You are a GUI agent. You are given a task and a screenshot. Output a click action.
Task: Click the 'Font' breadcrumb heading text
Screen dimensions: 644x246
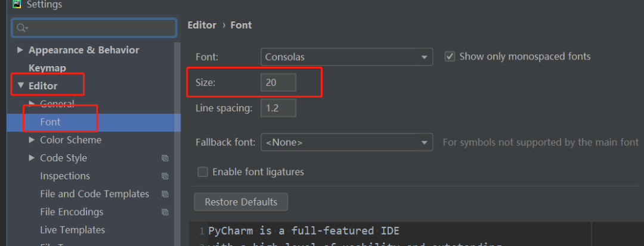click(x=241, y=25)
